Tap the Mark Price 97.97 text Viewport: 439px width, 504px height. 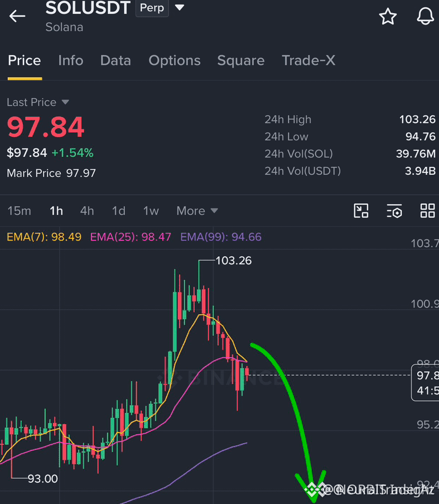[51, 173]
